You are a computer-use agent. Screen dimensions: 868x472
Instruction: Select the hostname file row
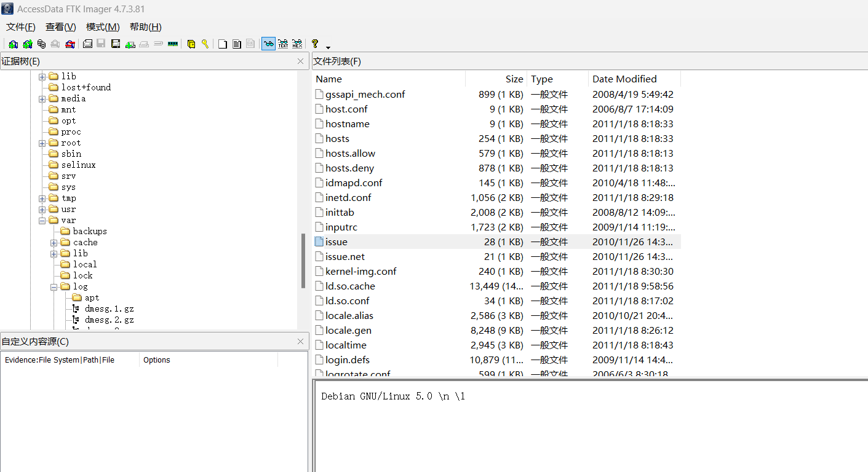[496, 124]
